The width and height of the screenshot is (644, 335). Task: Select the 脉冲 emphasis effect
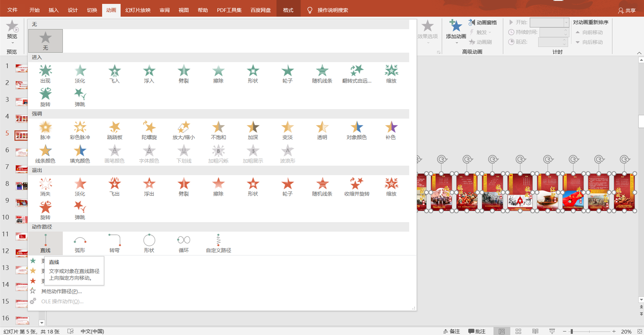pos(45,131)
